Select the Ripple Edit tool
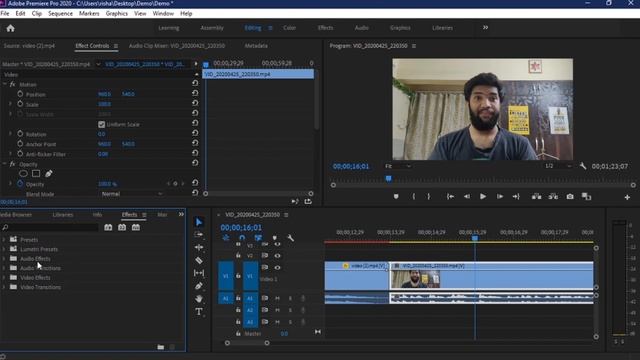The width and height of the screenshot is (640, 360). pyautogui.click(x=199, y=247)
